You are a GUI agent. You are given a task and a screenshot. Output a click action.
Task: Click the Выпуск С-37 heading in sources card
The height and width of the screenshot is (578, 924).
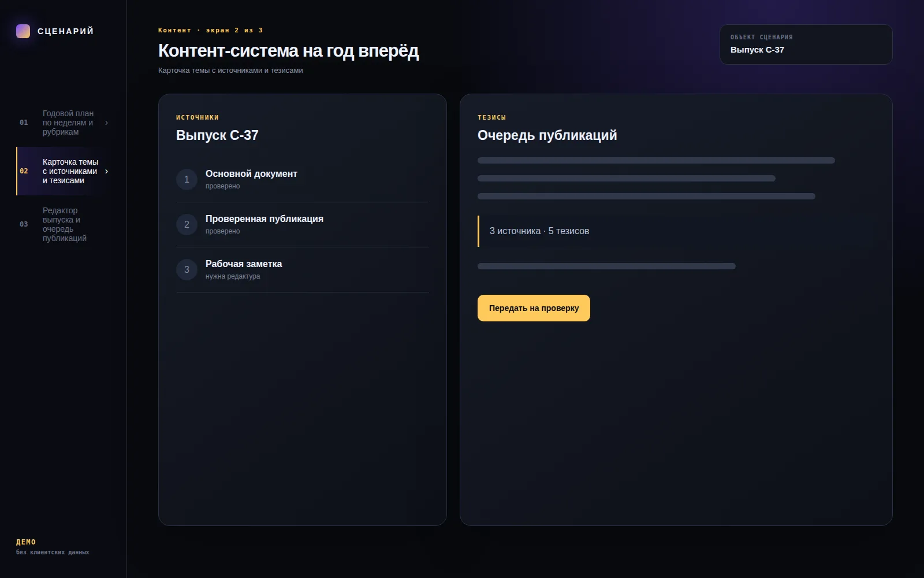(217, 135)
